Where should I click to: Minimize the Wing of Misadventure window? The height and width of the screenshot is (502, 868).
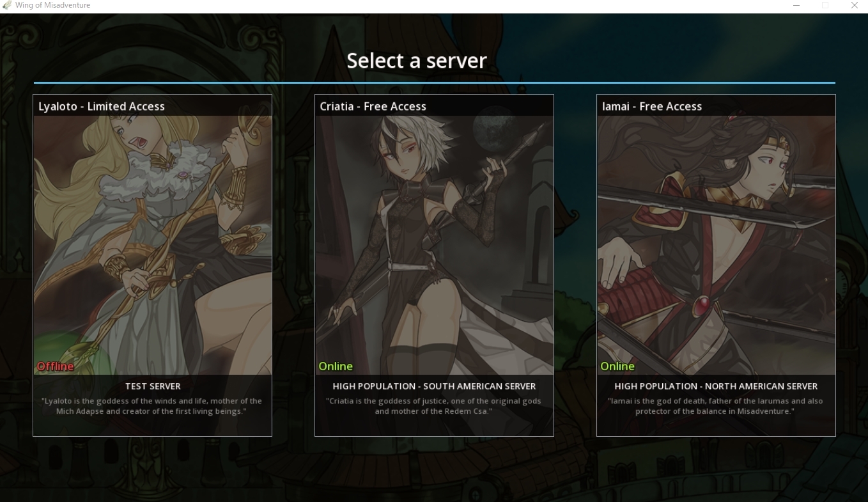[796, 5]
